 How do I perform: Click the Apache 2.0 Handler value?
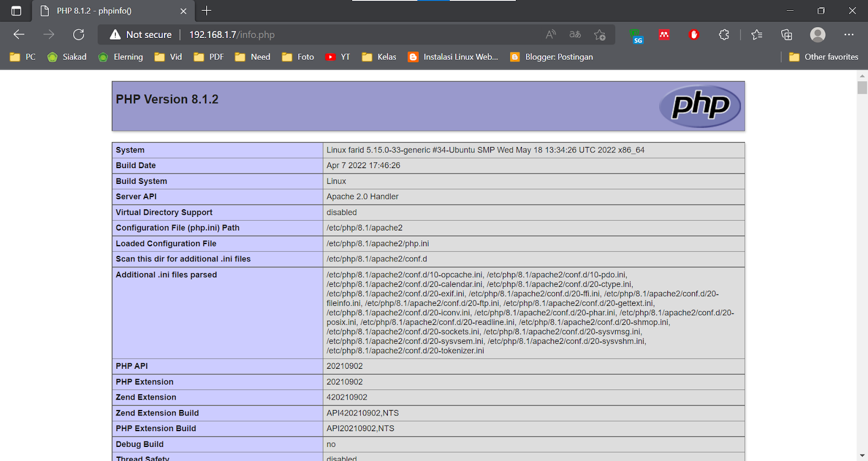[362, 197]
